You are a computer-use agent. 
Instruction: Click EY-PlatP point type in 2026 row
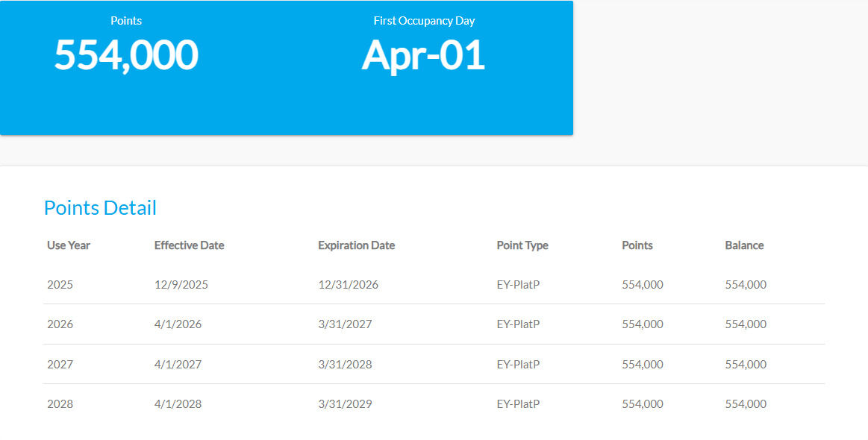518,324
